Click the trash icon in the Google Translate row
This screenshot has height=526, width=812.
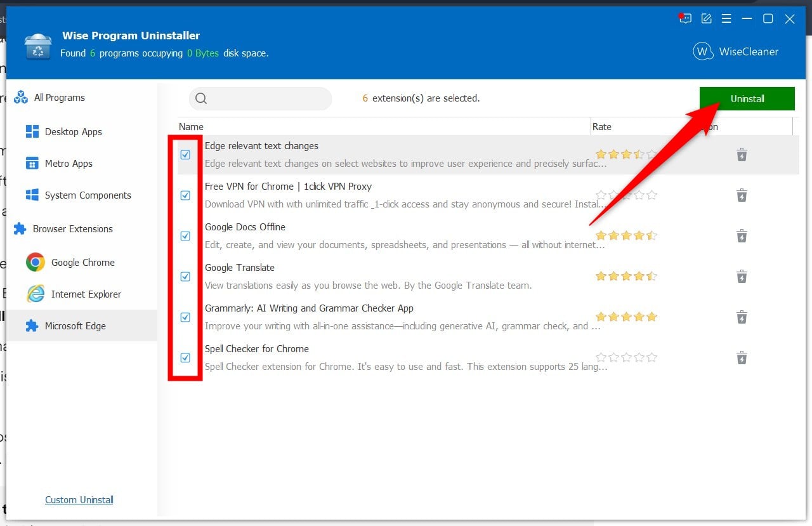[742, 277]
